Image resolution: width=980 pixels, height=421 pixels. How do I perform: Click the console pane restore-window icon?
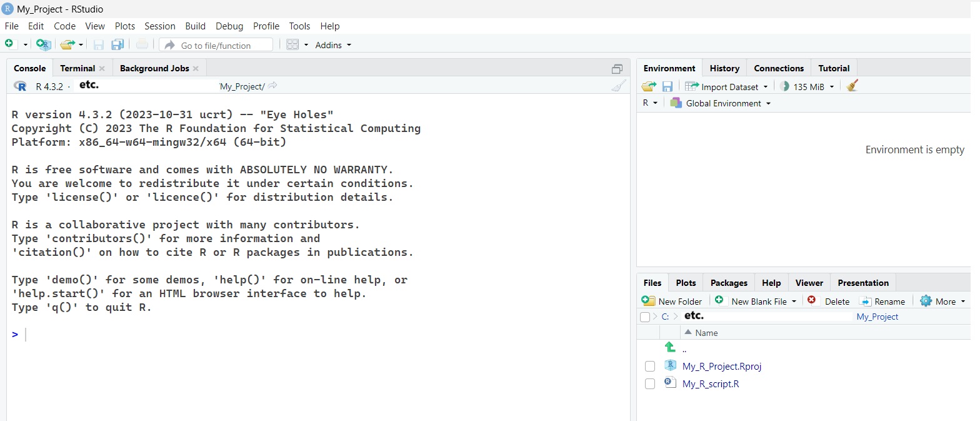tap(617, 69)
